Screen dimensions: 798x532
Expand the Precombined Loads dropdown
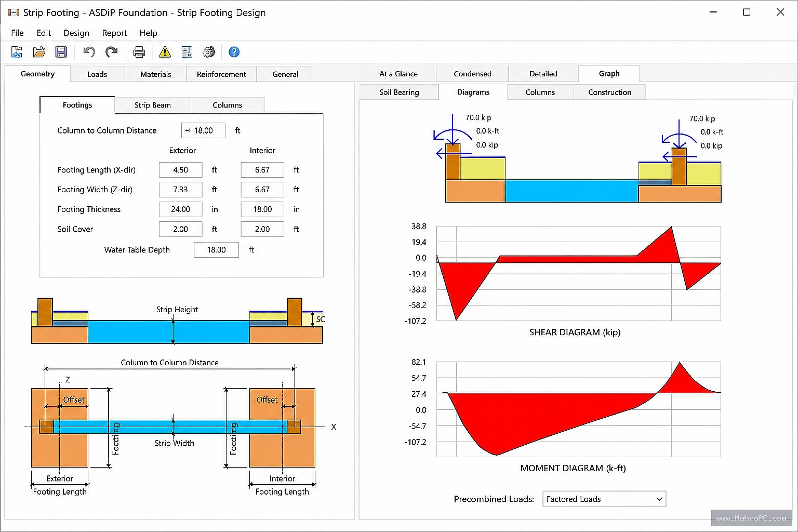tap(604, 499)
